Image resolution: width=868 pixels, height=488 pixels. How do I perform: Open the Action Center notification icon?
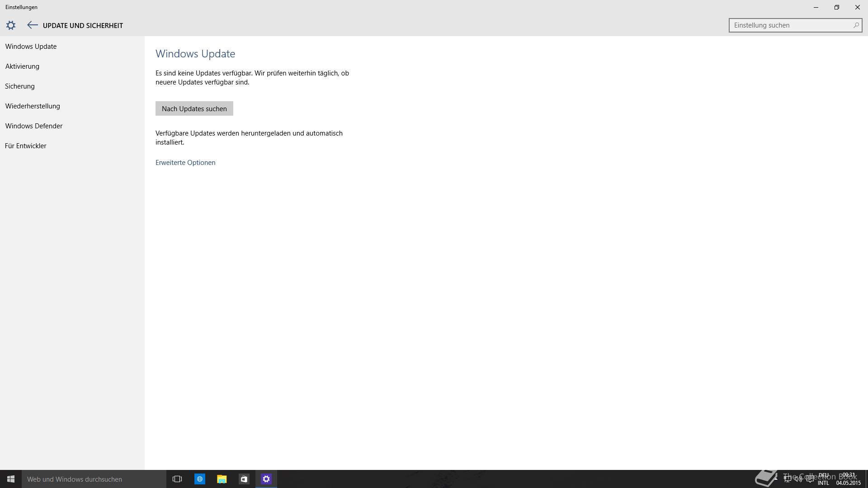[x=810, y=479]
